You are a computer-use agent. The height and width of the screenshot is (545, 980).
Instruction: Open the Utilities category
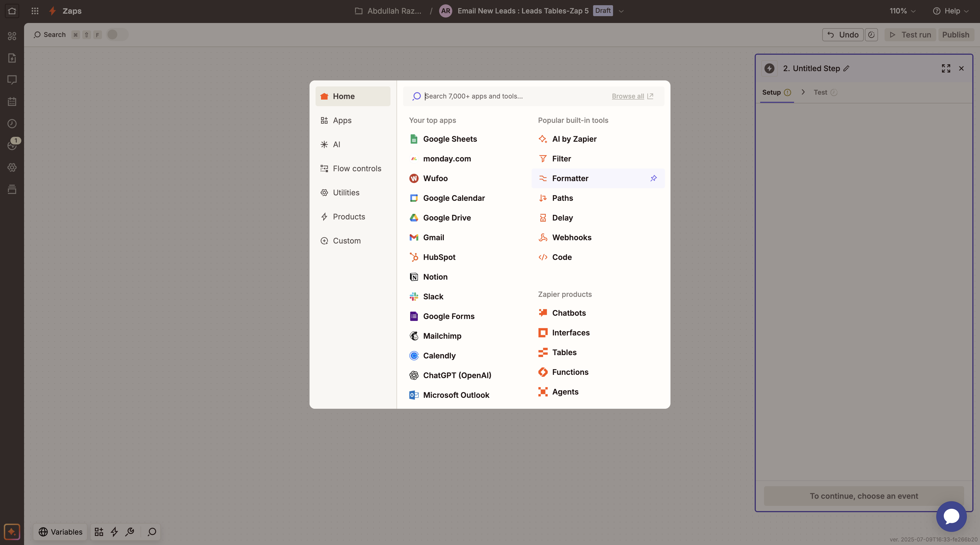346,193
